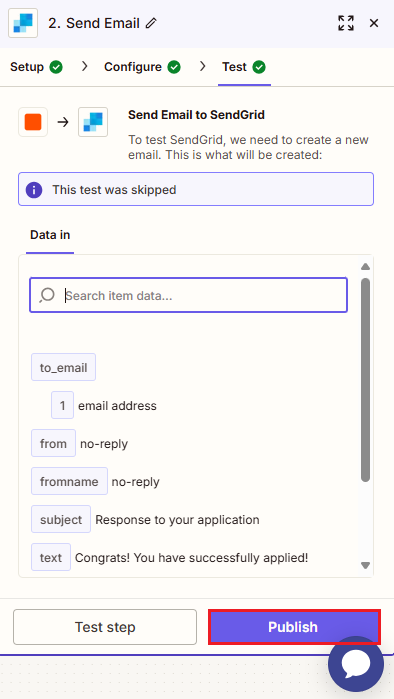This screenshot has height=699, width=394.
Task: Open the chat support bubble
Action: point(356,664)
